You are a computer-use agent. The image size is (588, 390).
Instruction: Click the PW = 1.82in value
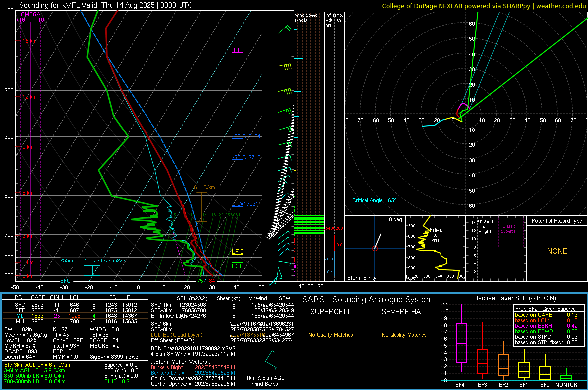18,329
